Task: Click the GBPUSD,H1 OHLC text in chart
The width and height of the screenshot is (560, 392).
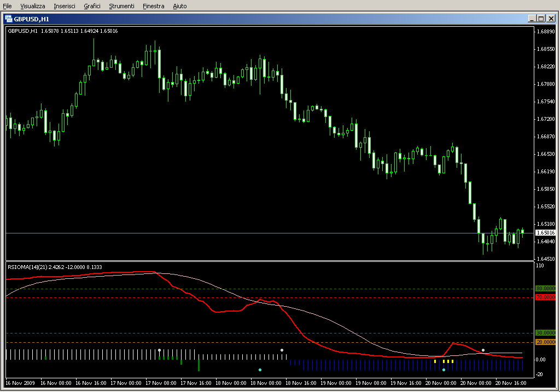Action: (63, 31)
